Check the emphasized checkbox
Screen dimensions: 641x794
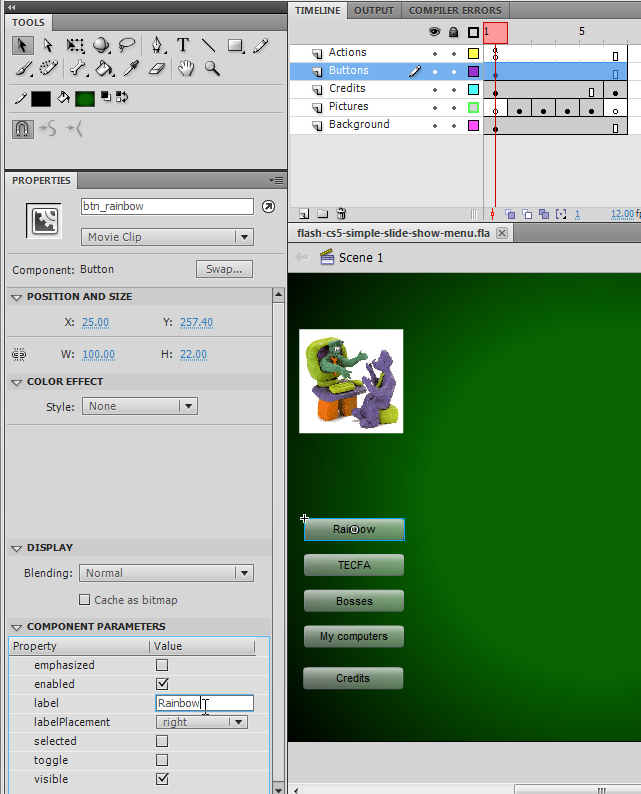pos(162,665)
